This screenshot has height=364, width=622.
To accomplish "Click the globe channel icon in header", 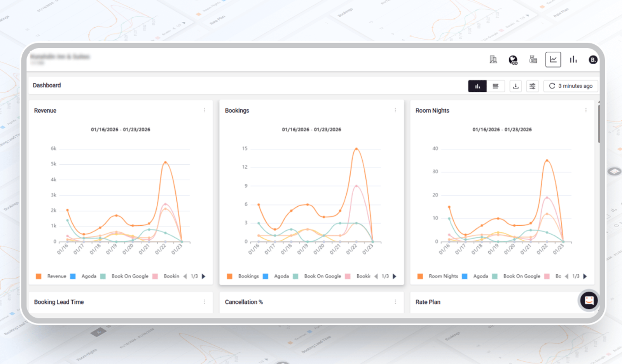I will [x=513, y=60].
